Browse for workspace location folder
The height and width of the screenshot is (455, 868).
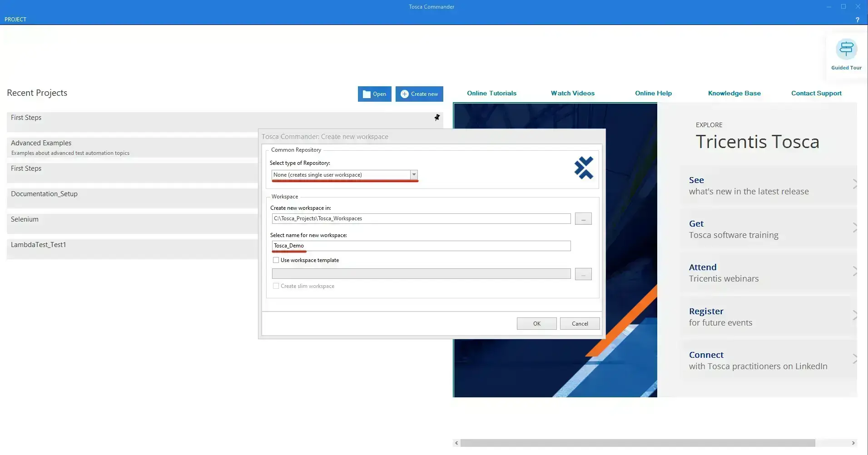(583, 219)
